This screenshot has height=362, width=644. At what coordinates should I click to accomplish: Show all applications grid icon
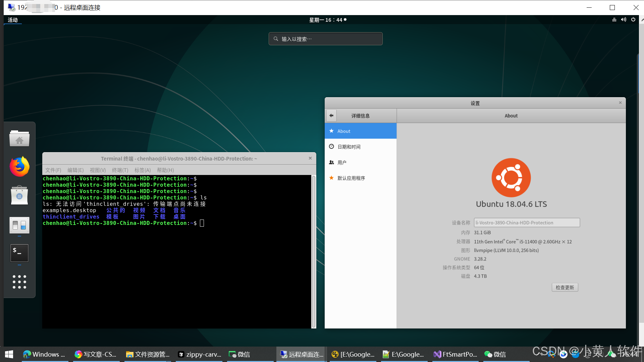(x=19, y=282)
